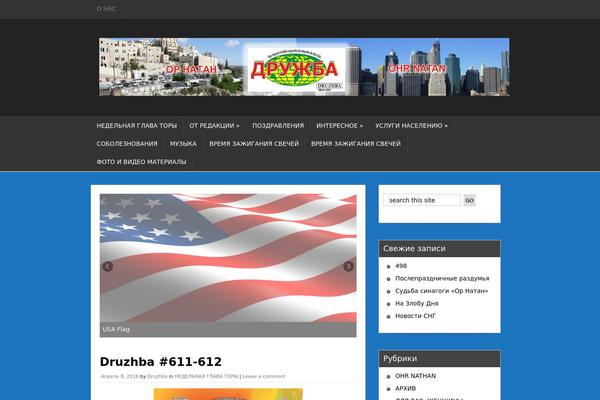The height and width of the screenshot is (400, 600).
Task: Open the АРХИВ category
Action: 406,388
